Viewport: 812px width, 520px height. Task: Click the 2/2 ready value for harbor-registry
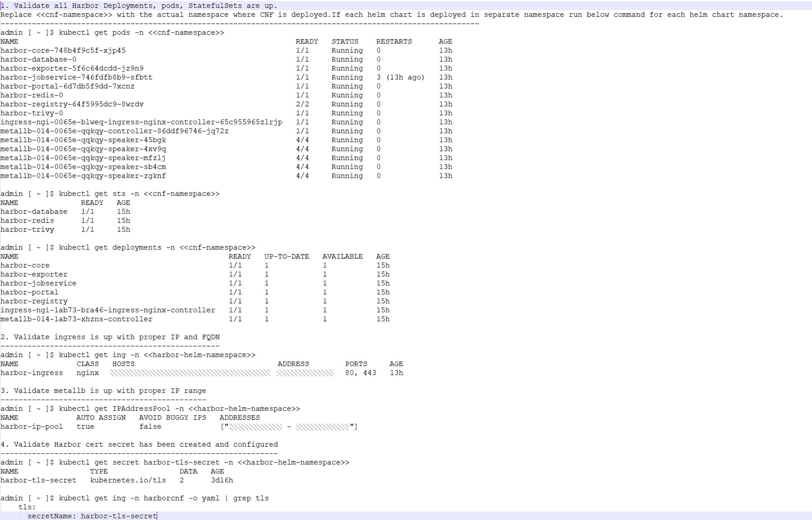coord(302,104)
